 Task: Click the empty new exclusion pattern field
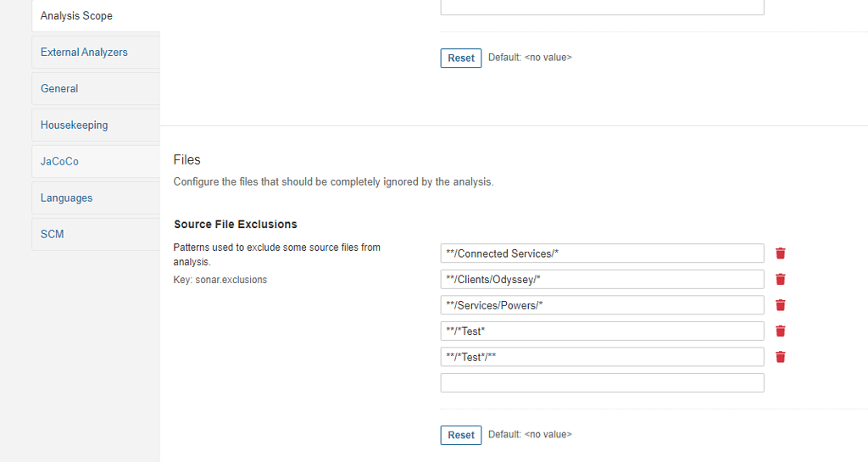point(602,383)
